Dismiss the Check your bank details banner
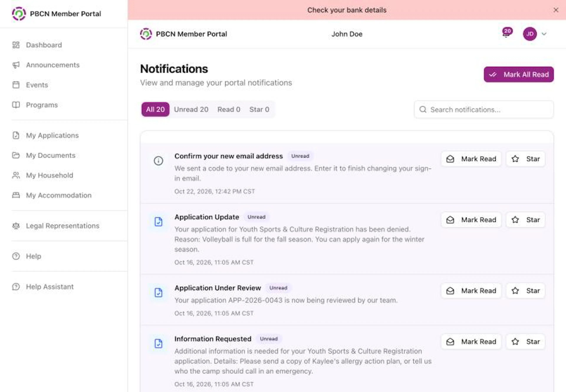This screenshot has width=566, height=392. (556, 10)
